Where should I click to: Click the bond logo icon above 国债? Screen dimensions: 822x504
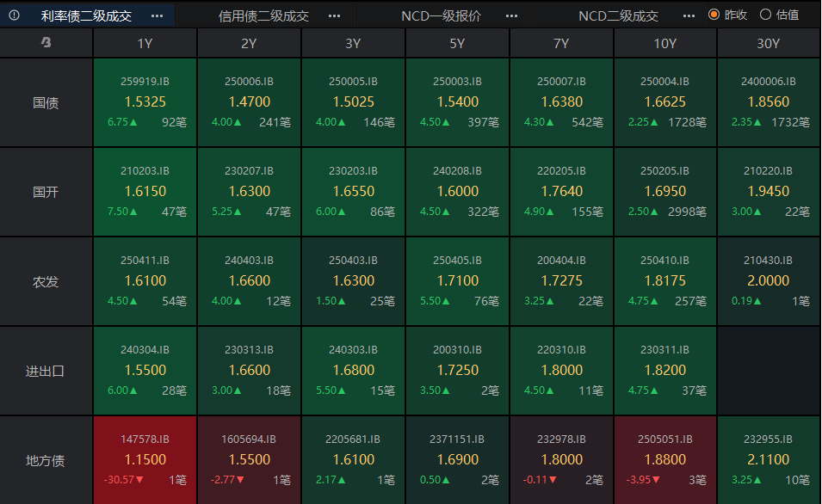point(46,44)
